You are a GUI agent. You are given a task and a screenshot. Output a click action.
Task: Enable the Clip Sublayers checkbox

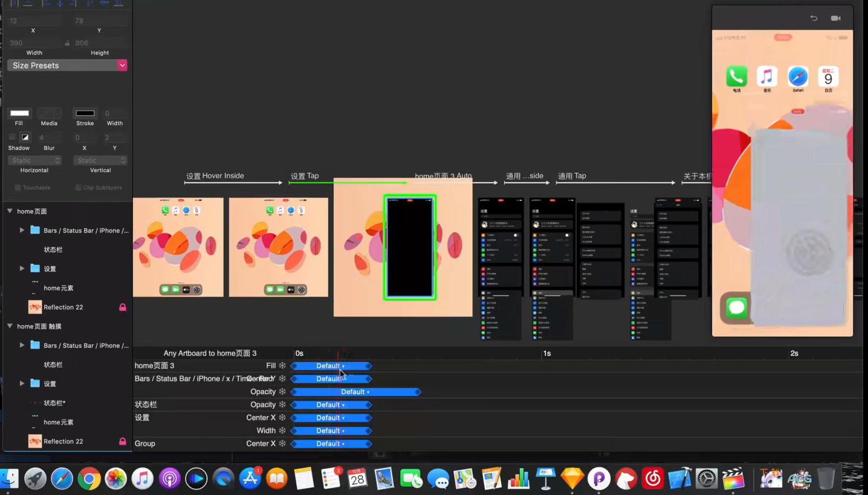click(x=78, y=188)
